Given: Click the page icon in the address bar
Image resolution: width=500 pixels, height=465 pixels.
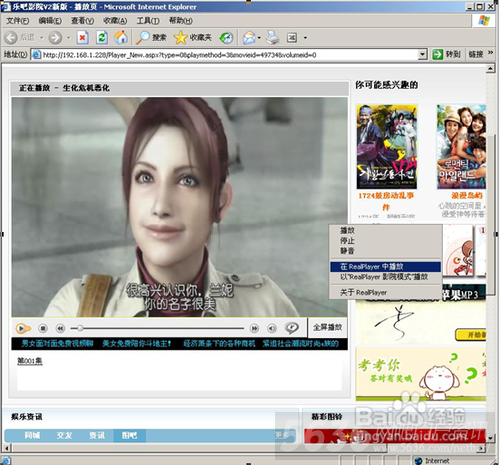Looking at the screenshot, I should pyautogui.click(x=36, y=55).
